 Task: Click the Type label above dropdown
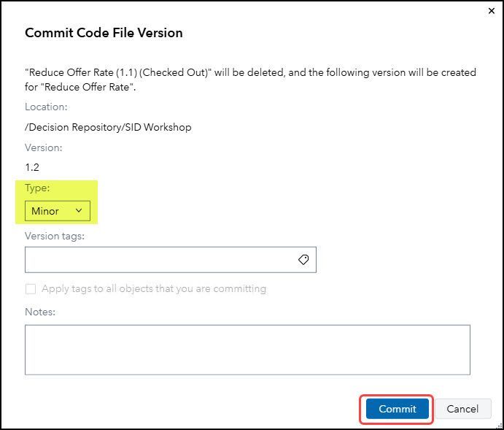point(37,188)
